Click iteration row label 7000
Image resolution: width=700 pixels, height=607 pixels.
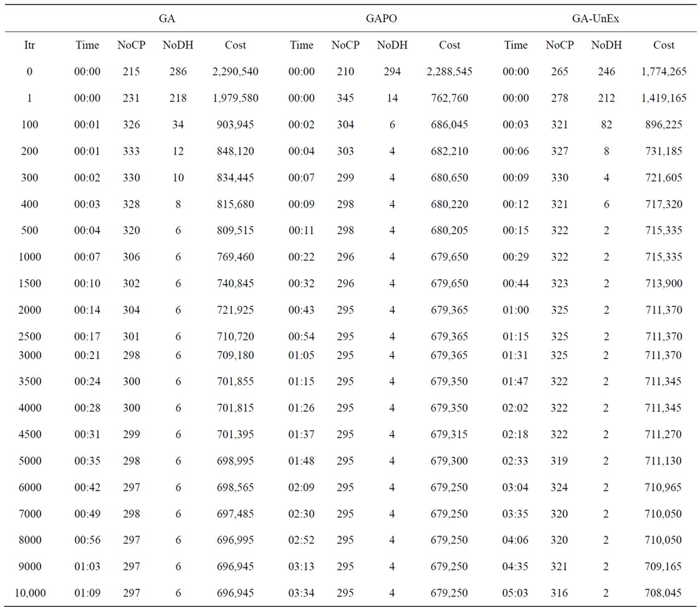click(29, 514)
